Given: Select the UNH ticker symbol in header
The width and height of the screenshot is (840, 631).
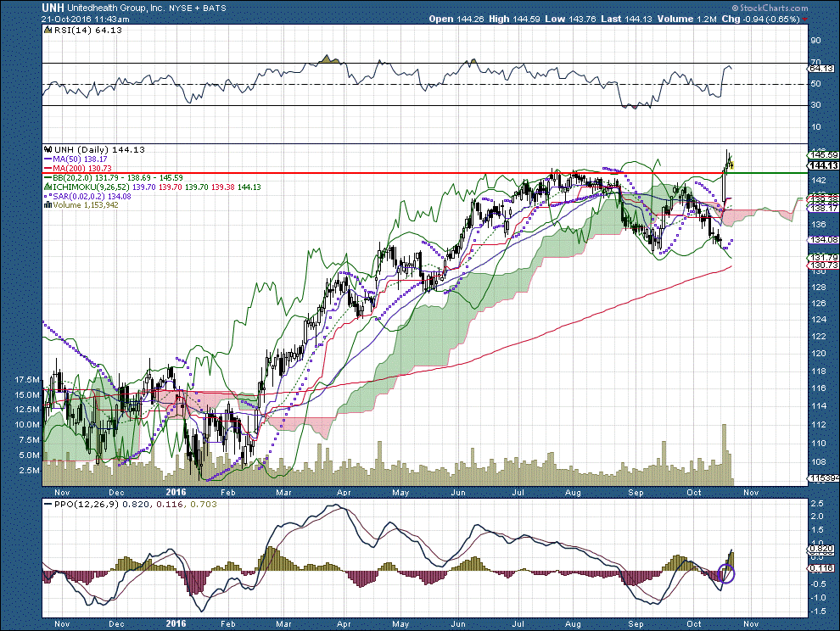Looking at the screenshot, I should tap(53, 8).
